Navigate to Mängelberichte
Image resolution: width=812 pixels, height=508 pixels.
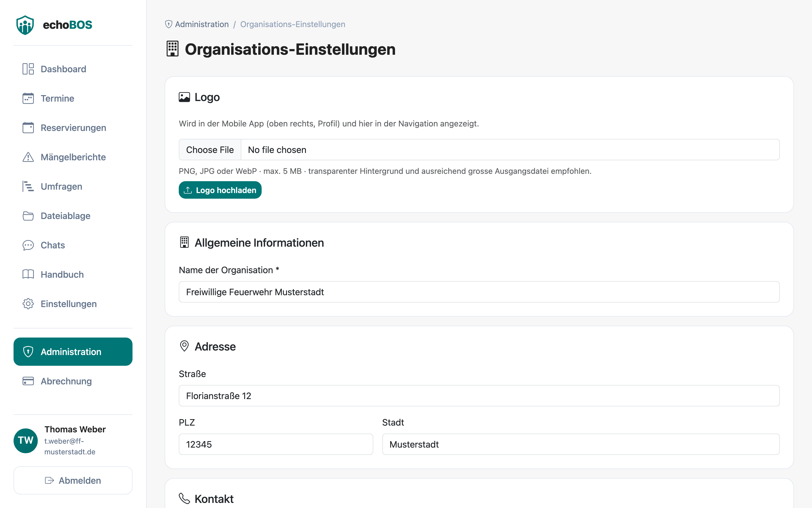(x=73, y=157)
